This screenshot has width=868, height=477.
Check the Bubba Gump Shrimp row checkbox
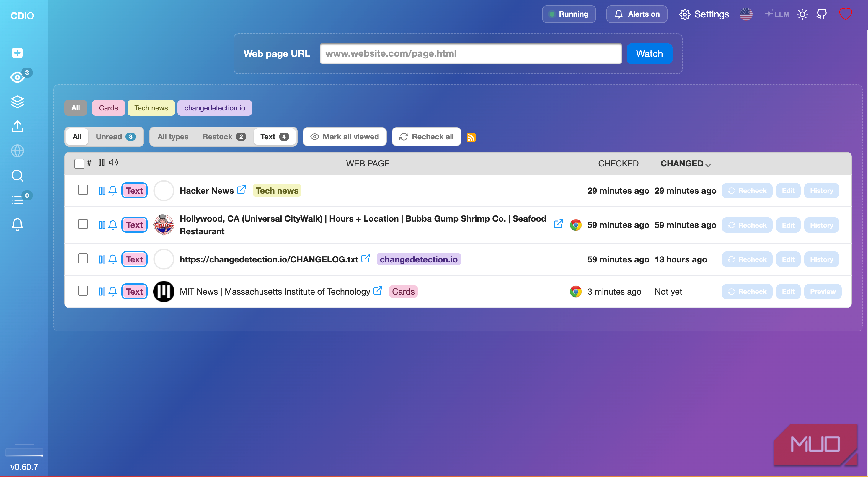(x=83, y=224)
